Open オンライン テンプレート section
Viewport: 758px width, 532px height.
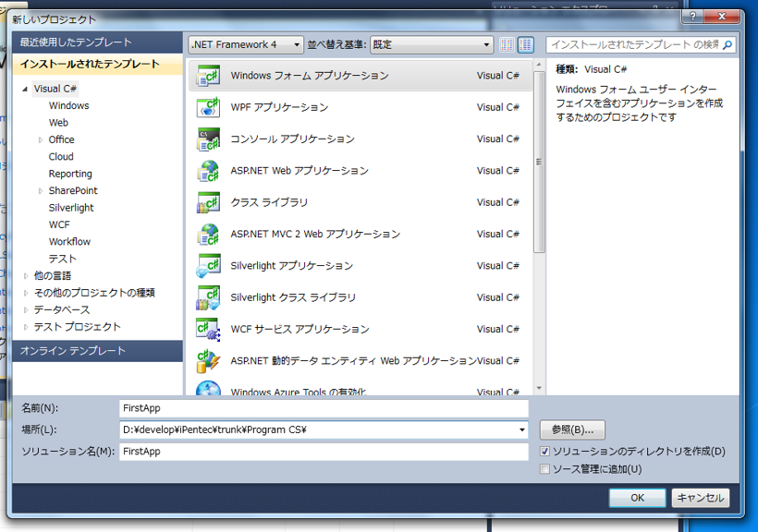98,351
